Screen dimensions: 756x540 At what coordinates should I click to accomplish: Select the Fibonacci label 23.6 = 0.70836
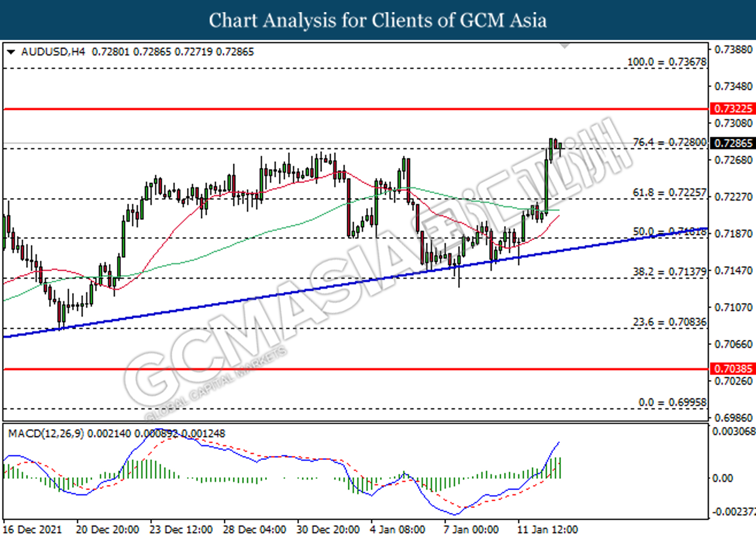(x=669, y=322)
